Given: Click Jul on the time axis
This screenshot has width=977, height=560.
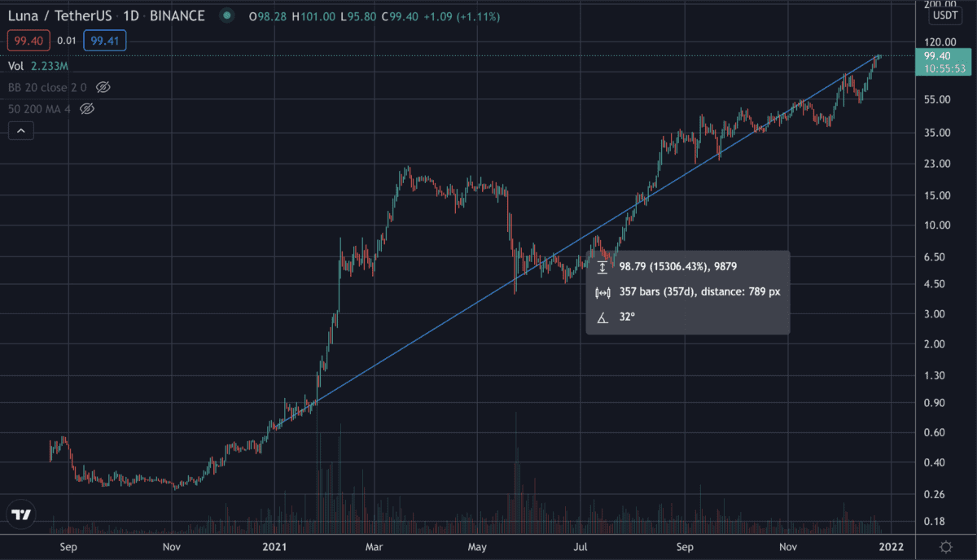Looking at the screenshot, I should point(582,546).
